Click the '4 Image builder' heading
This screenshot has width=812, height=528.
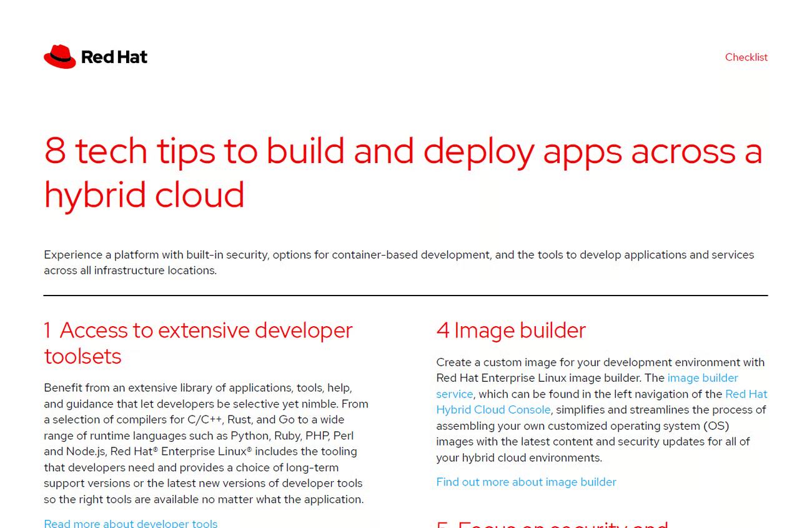point(511,331)
